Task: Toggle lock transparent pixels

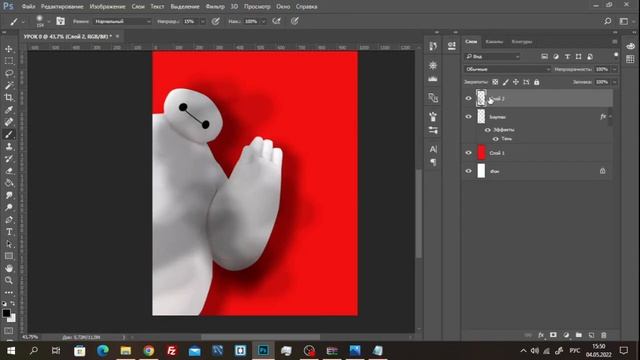Action: pos(495,82)
